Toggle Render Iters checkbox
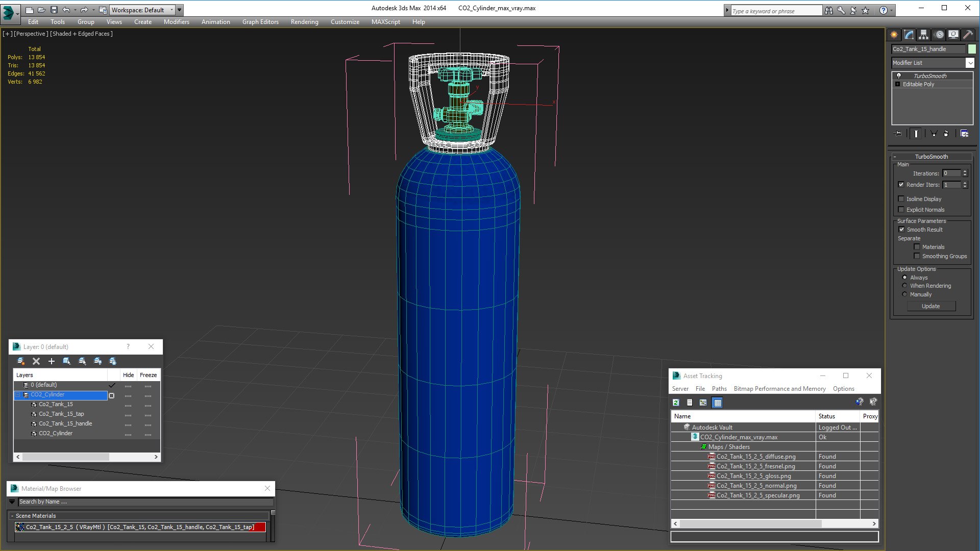This screenshot has width=980, height=551. tap(901, 185)
